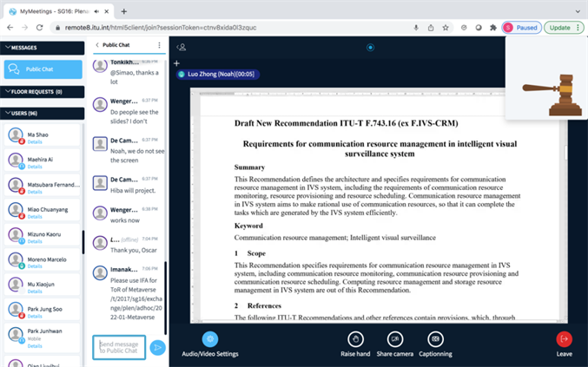588x367 pixels.
Task: Click the browser address bar URL
Action: (161, 28)
